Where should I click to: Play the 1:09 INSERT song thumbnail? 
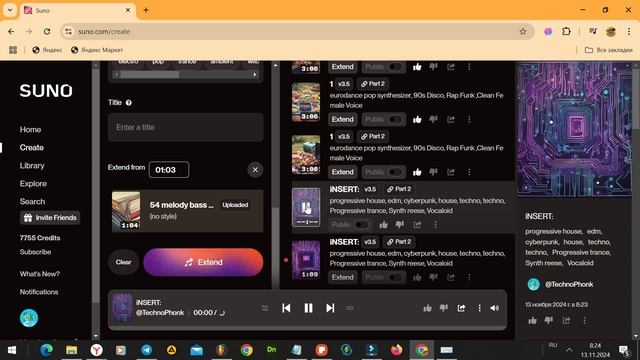[306, 260]
